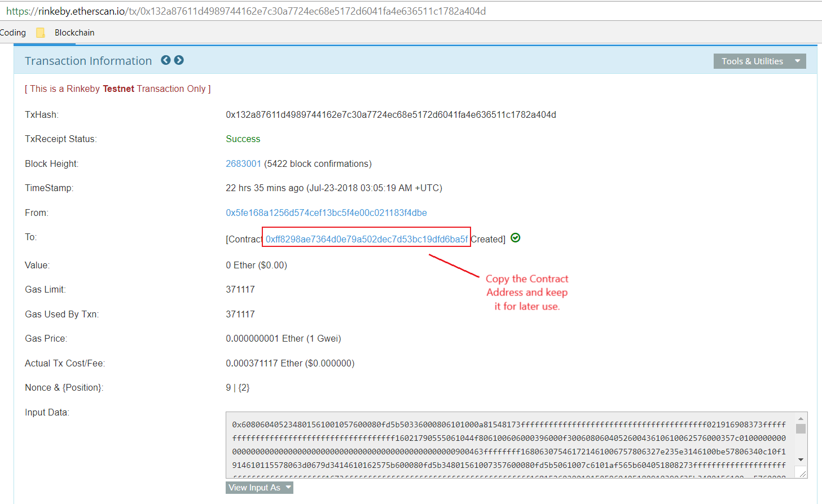Click the previous transaction arrow
Viewport: 822px width, 504px height.
click(165, 60)
